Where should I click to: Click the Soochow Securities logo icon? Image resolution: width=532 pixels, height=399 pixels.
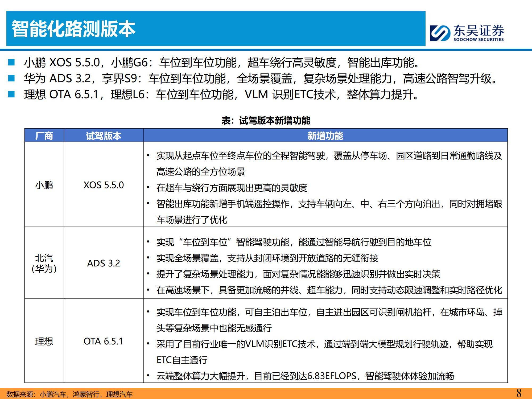click(x=440, y=33)
